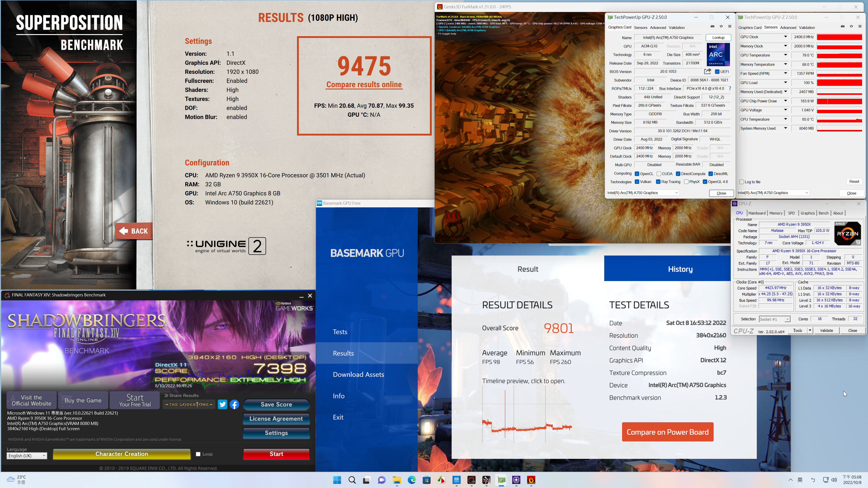Click the refresh icon in left GPU-Z window

(721, 27)
